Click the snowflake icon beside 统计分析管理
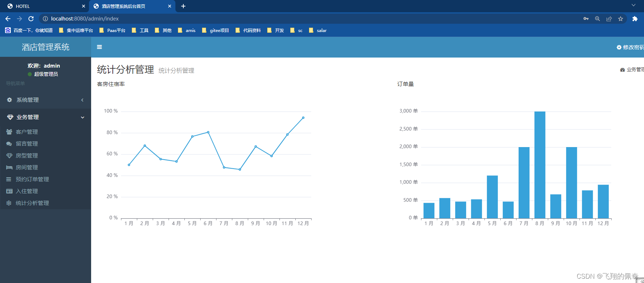Image resolution: width=644 pixels, height=283 pixels. pyautogui.click(x=9, y=203)
